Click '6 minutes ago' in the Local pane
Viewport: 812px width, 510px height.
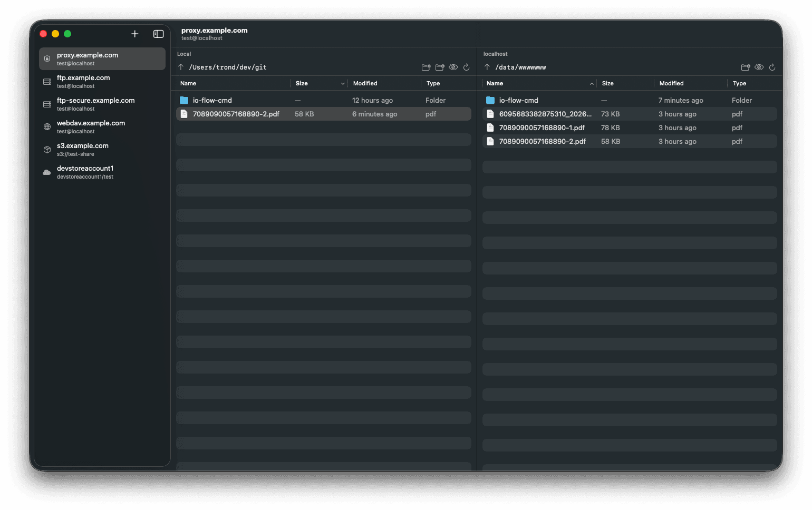[x=374, y=114]
